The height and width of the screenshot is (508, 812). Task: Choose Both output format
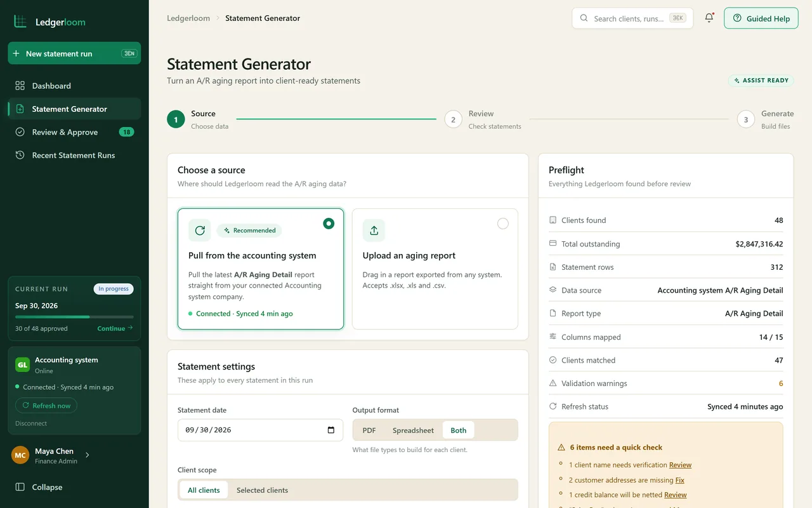458,430
